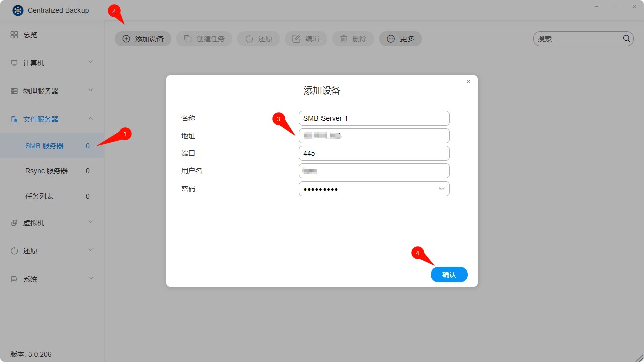Click the 端口 port input showing 445
The width and height of the screenshot is (644, 362).
point(374,153)
